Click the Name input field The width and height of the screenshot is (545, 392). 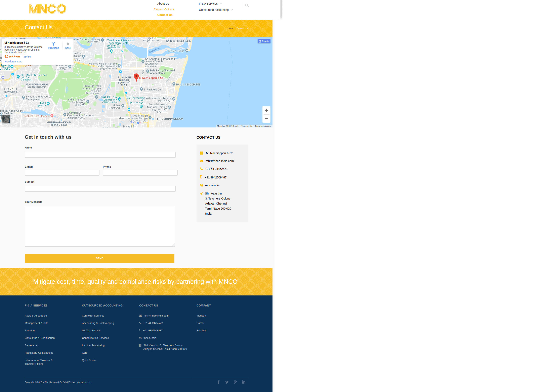pyautogui.click(x=100, y=155)
